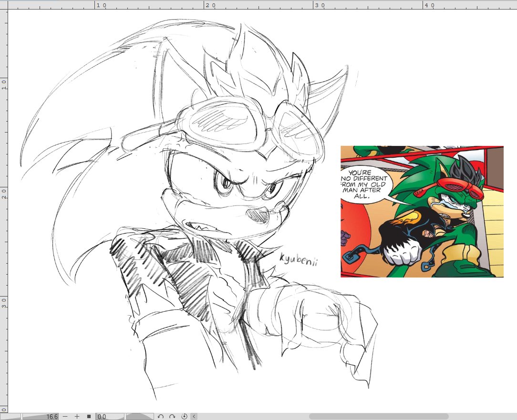This screenshot has width=517, height=420.
Task: Rotate canvas right with clockwise arrow
Action: (172, 416)
